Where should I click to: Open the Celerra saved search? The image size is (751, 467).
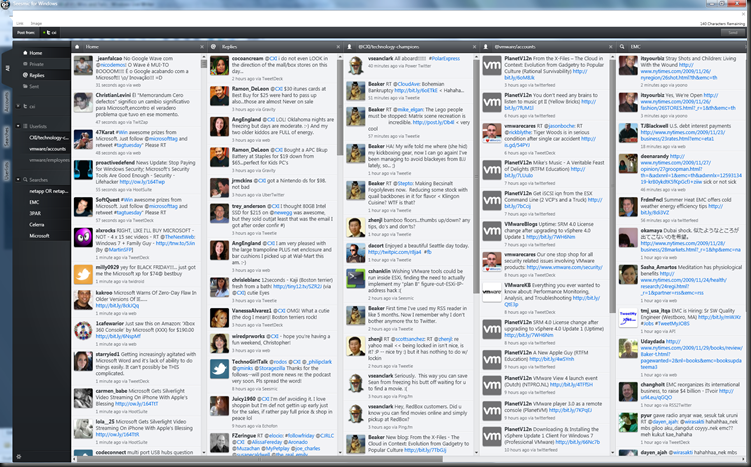pos(37,225)
